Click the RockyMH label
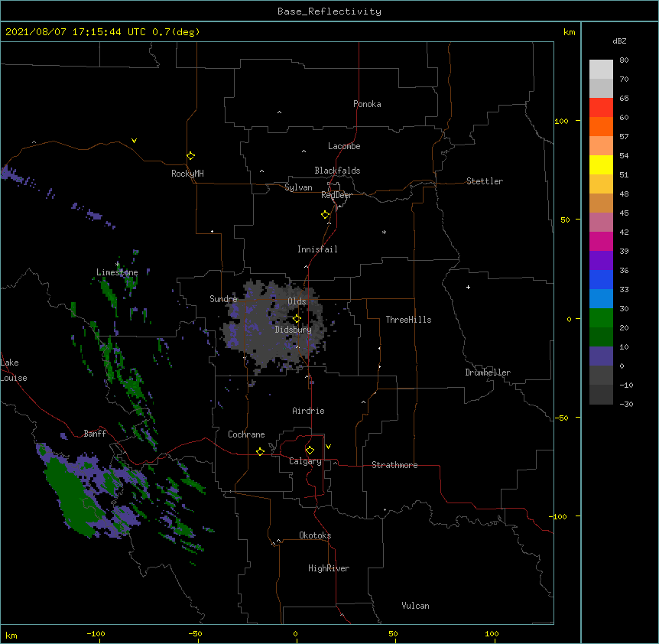The height and width of the screenshot is (644, 659). tap(187, 173)
